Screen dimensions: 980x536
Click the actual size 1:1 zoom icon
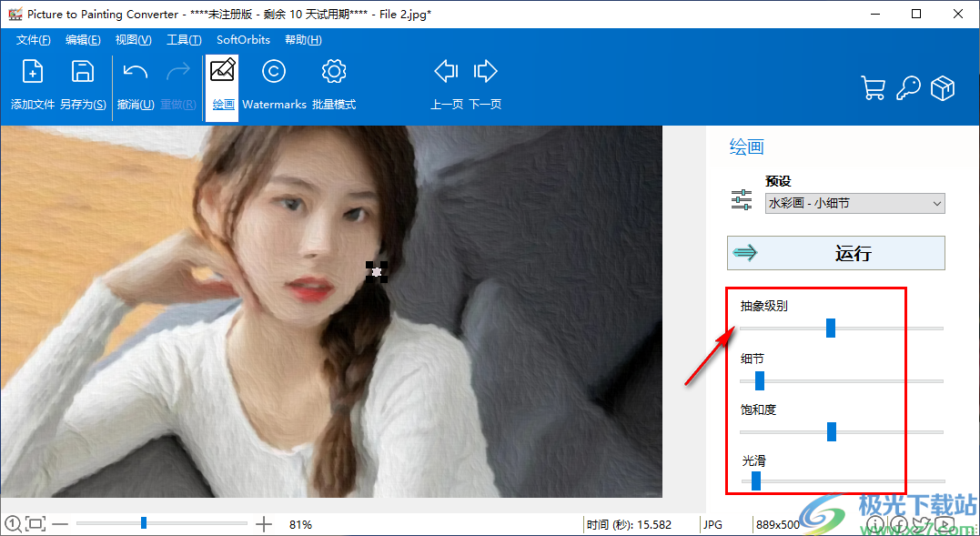click(13, 523)
